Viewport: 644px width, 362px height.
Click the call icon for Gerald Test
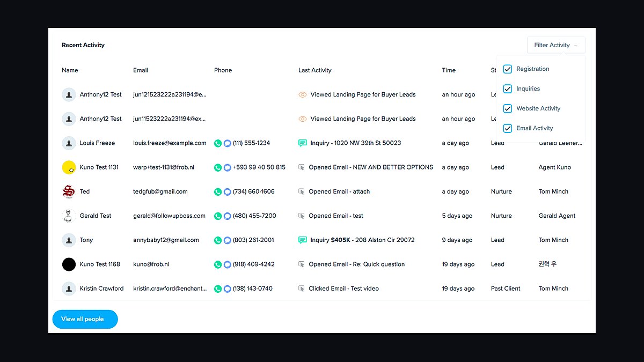[x=218, y=216]
